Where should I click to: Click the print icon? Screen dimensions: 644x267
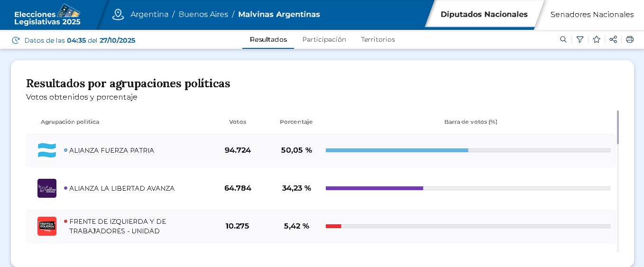(630, 40)
